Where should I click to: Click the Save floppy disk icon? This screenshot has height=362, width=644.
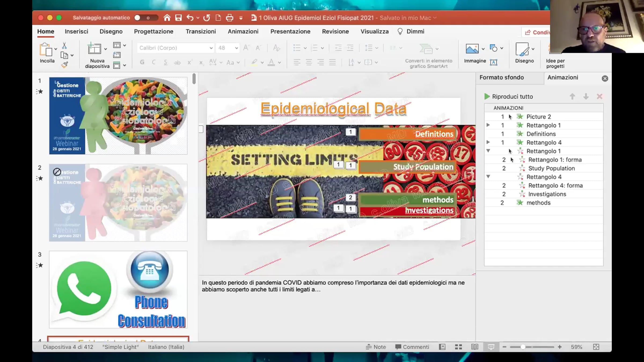coord(178,18)
